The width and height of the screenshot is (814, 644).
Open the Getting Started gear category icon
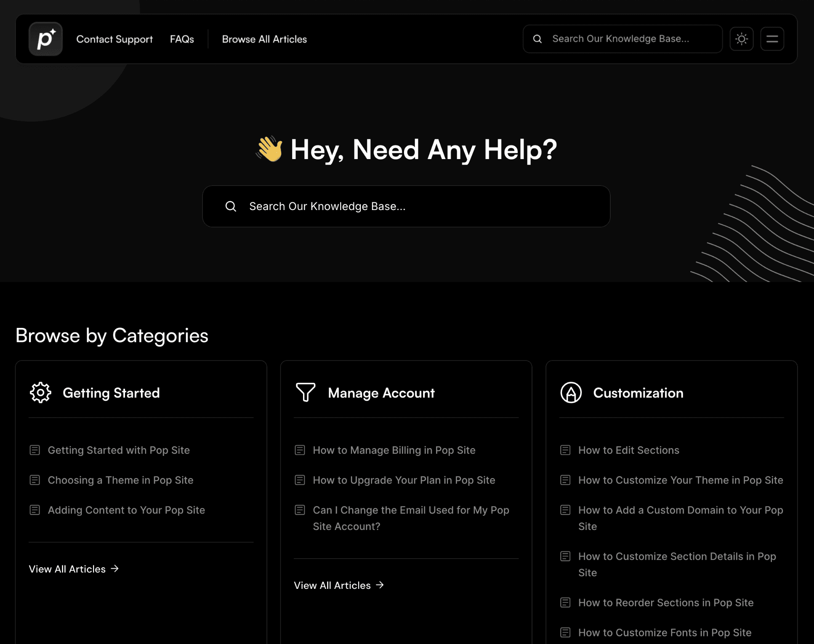[40, 392]
